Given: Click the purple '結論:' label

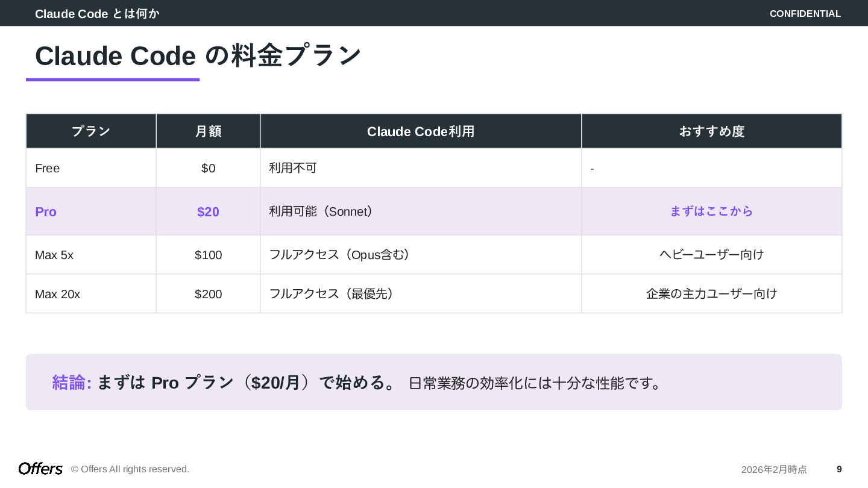Looking at the screenshot, I should (72, 383).
